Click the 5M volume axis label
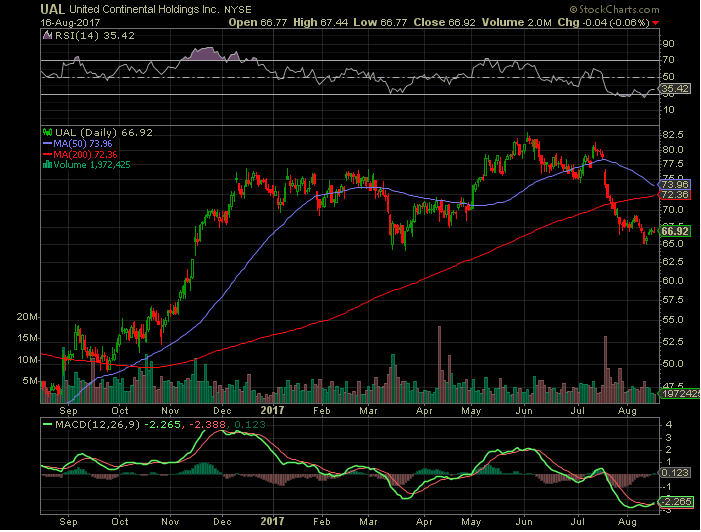Viewport: 701px width, 532px height. (30, 381)
